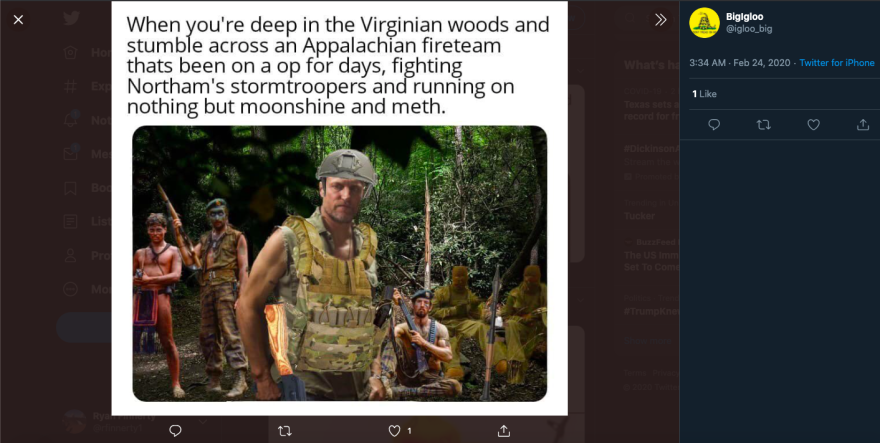Image resolution: width=880 pixels, height=443 pixels.
Task: Open the @igloo_big handle link
Action: tap(749, 29)
